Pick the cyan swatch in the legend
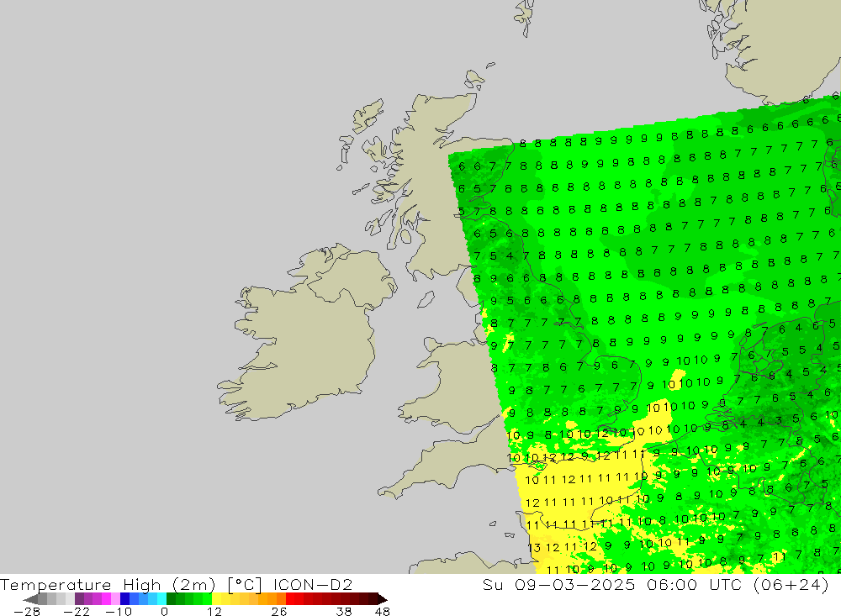The width and height of the screenshot is (841, 616). point(161,599)
